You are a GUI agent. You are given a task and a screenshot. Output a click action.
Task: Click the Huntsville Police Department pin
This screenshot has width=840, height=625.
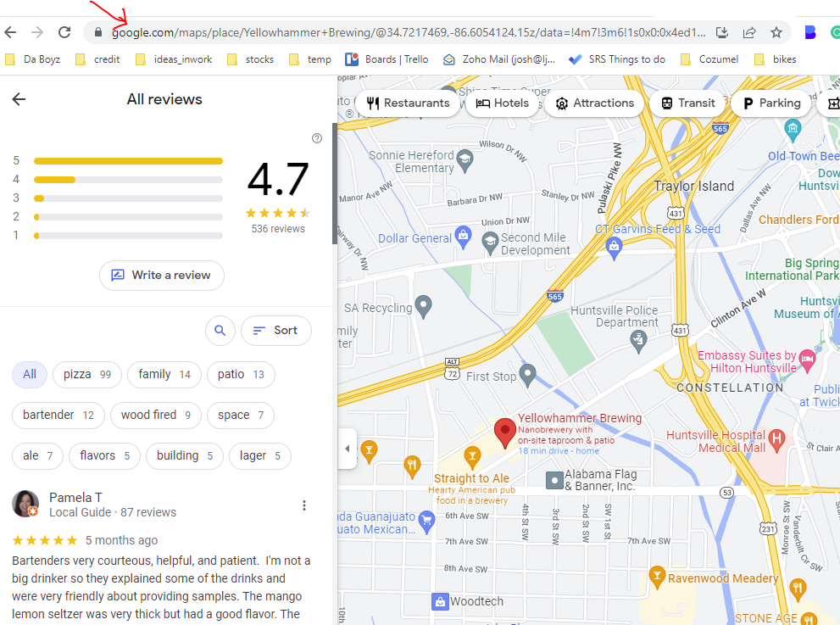[638, 342]
